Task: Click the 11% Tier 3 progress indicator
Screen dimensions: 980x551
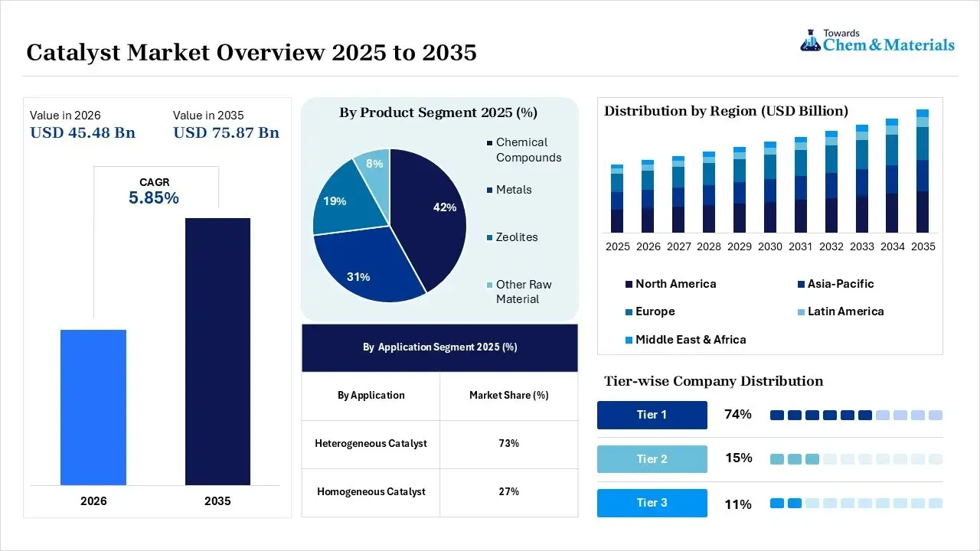Action: [856, 503]
